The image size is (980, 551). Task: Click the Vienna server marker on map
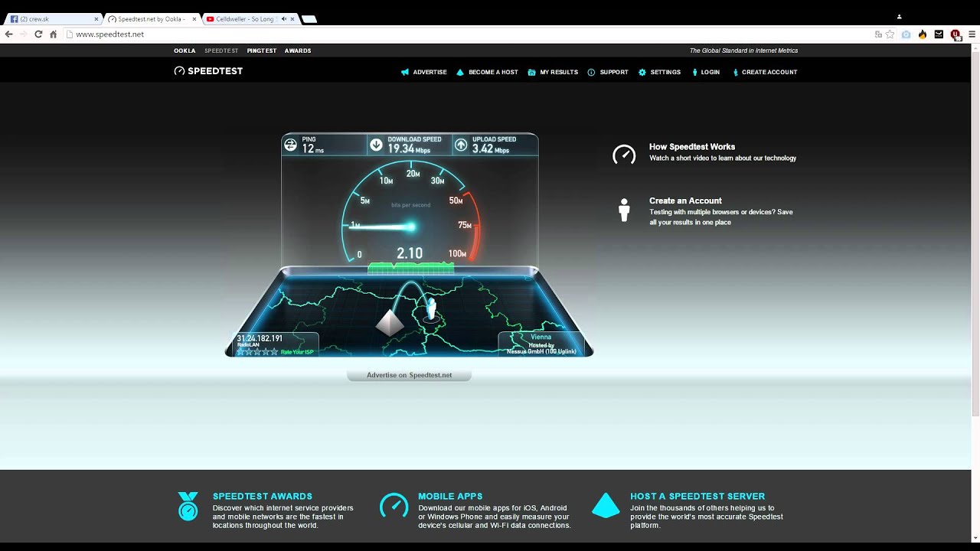tap(431, 310)
